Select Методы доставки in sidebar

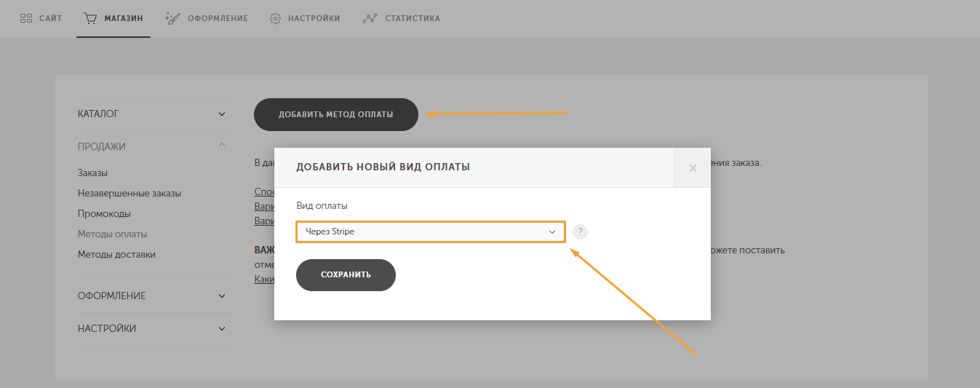click(x=116, y=255)
